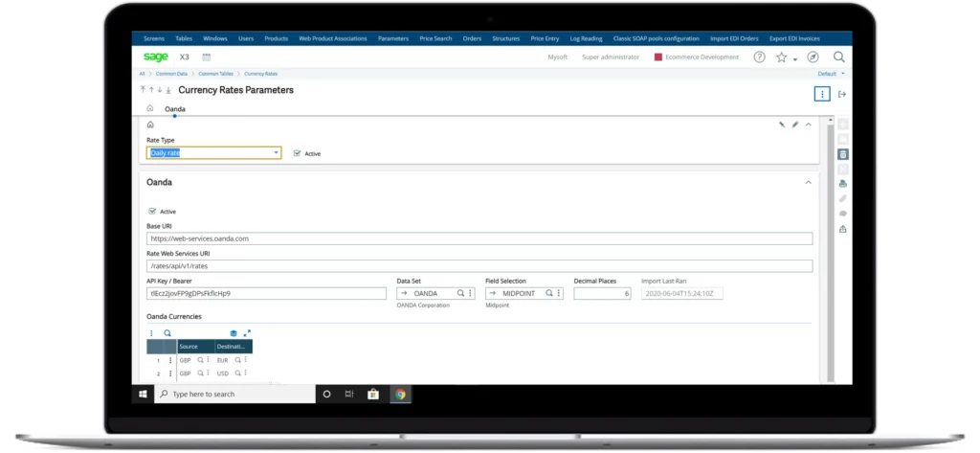
Task: Open the compass navigation icon
Action: click(813, 57)
